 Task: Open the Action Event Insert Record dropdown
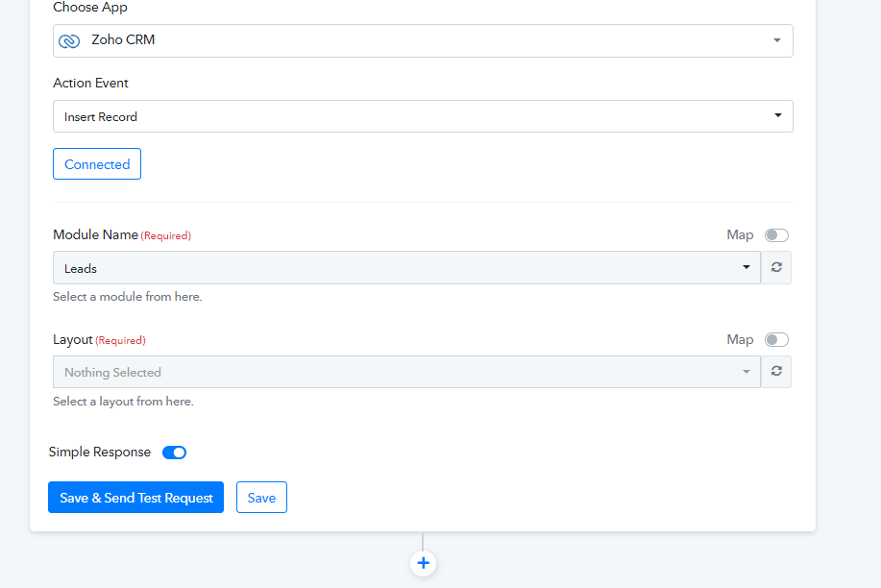click(423, 116)
